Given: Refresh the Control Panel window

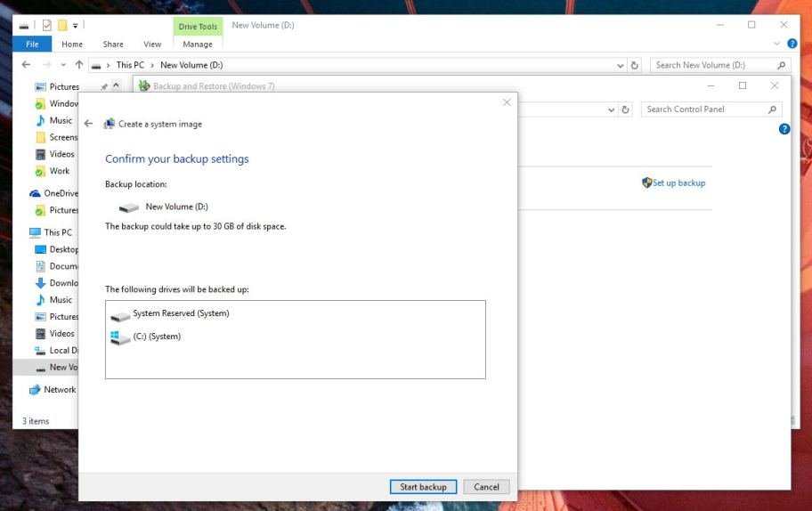Looking at the screenshot, I should (626, 109).
